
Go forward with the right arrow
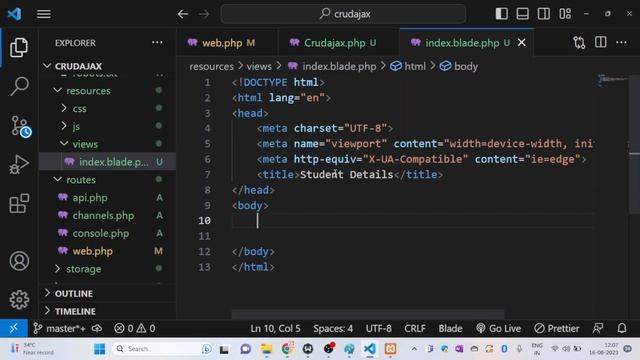coord(204,14)
